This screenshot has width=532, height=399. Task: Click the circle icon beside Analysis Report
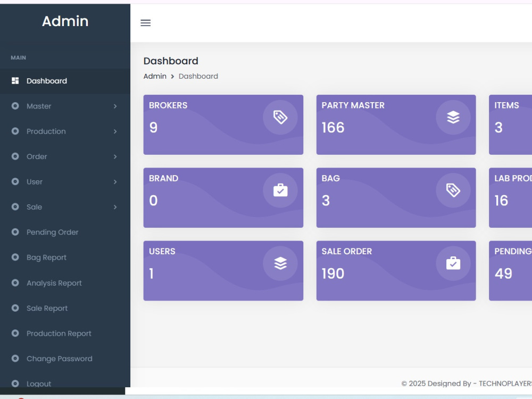click(15, 282)
